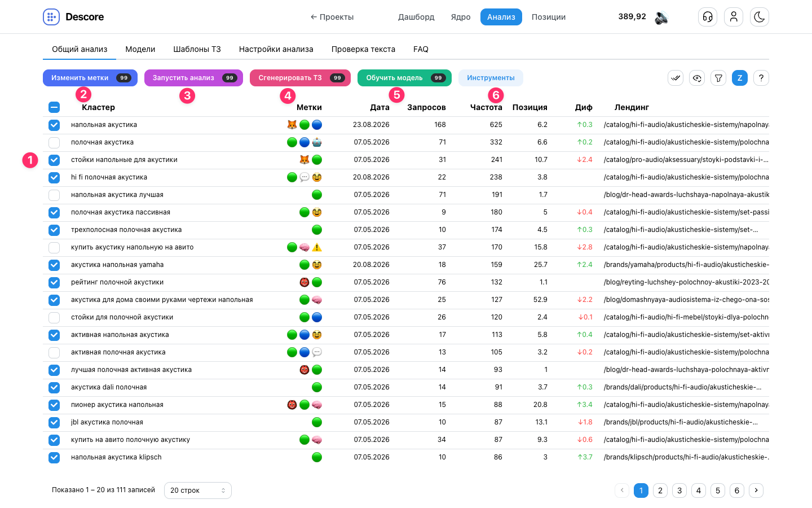Screen dimensions: 812x508
Task: Check the 'стойки для полочной акустики' row checkbox
Action: coord(54,317)
